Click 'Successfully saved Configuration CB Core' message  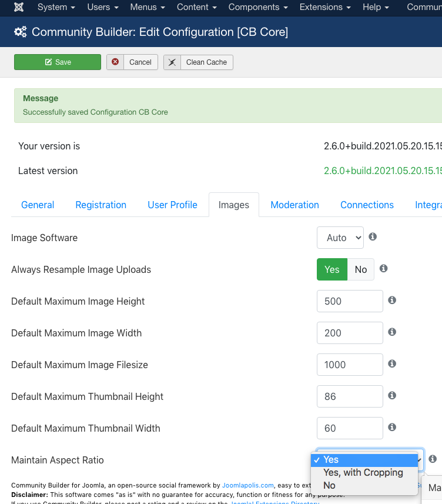pos(95,112)
